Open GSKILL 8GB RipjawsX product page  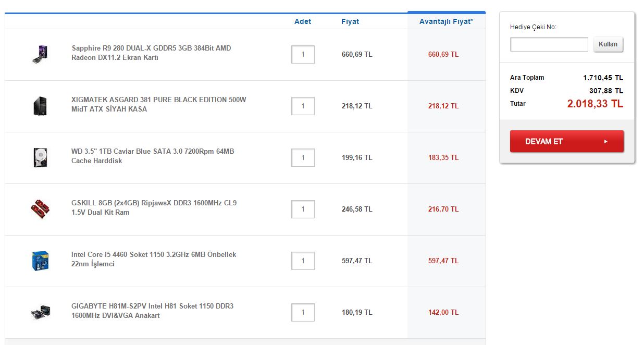click(x=154, y=207)
